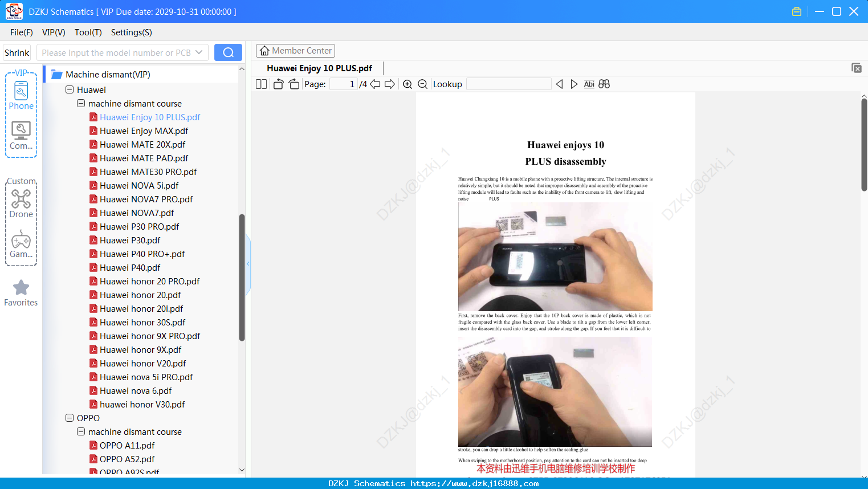Screen dimensions: 868x489
Task: Click the Machine dismant folder icon
Action: pos(56,75)
